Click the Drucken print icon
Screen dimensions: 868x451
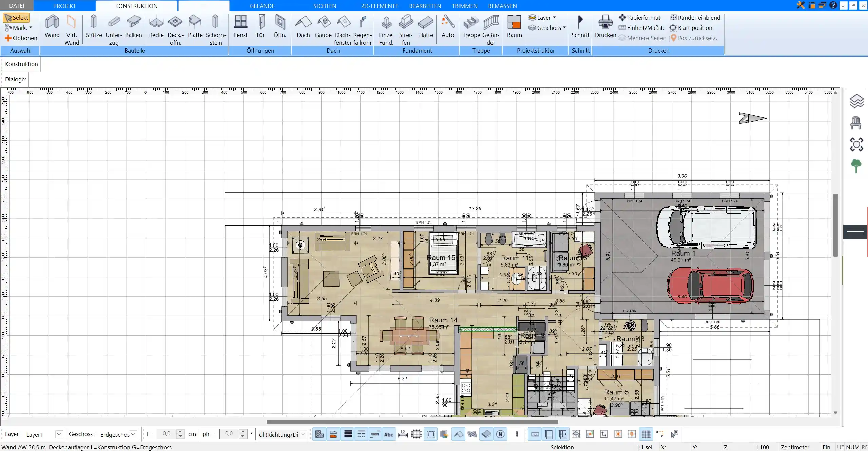(605, 26)
